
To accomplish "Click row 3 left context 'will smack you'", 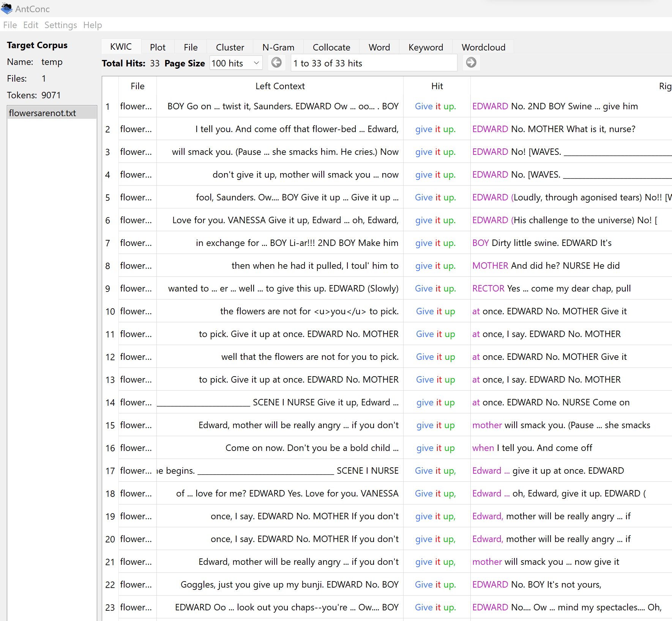I will click(202, 152).
